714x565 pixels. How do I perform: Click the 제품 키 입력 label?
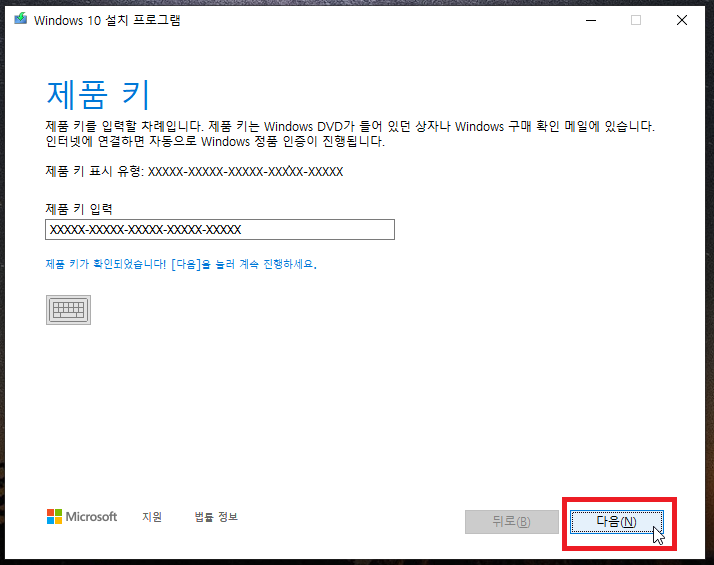click(79, 209)
